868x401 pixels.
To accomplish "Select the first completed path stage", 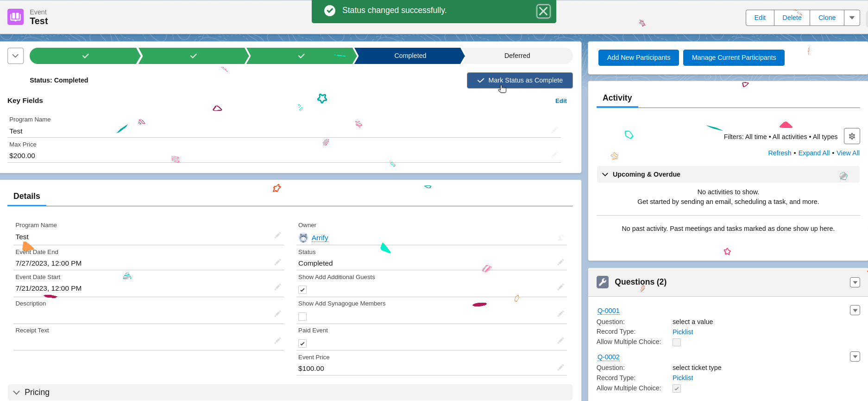I will click(85, 56).
